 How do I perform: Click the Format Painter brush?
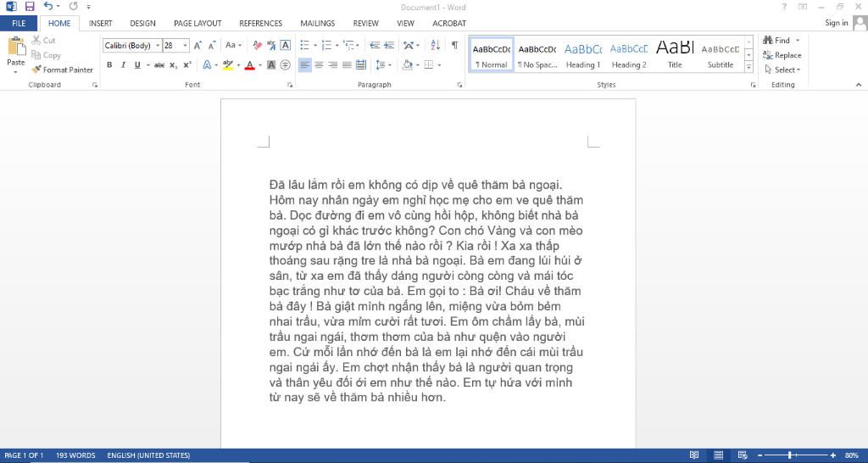click(62, 70)
